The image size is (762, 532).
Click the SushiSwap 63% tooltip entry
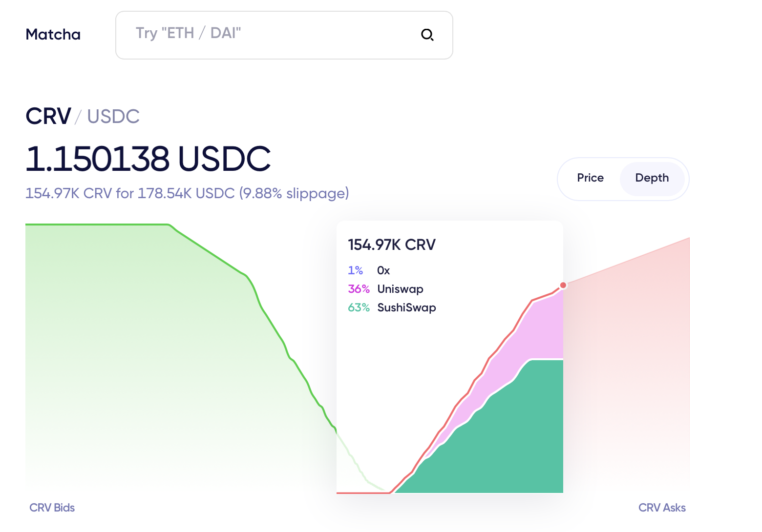(x=406, y=307)
